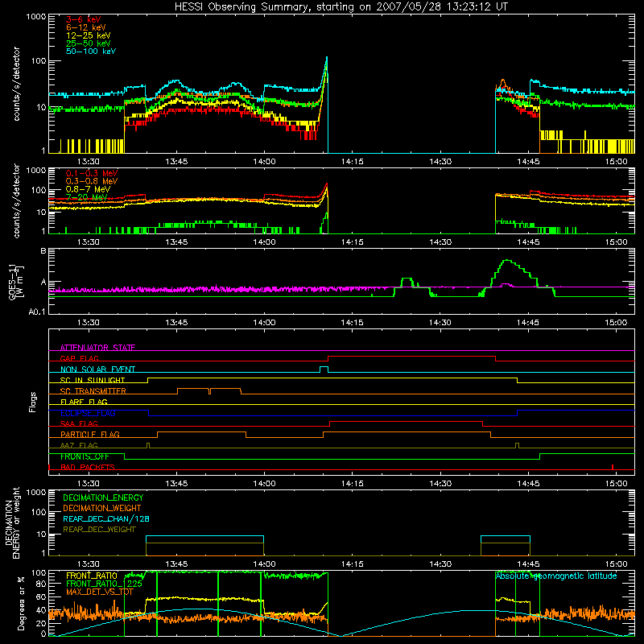
Task: Select the FRONTS_OFF flag label
Action: click(x=85, y=456)
